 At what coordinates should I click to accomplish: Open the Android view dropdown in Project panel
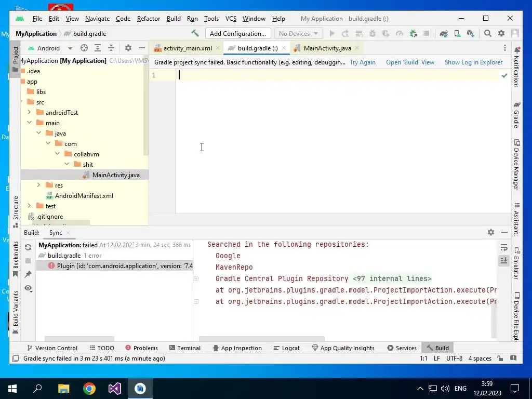pyautogui.click(x=70, y=48)
